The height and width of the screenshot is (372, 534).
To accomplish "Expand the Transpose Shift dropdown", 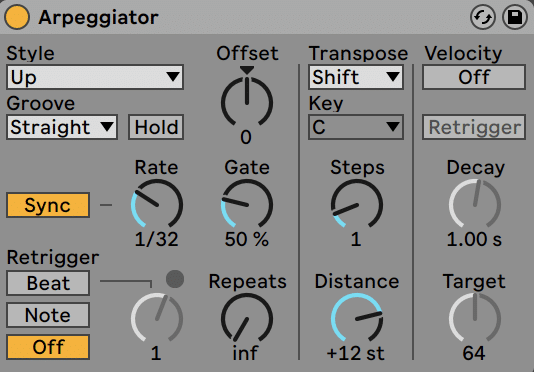I will tap(356, 77).
